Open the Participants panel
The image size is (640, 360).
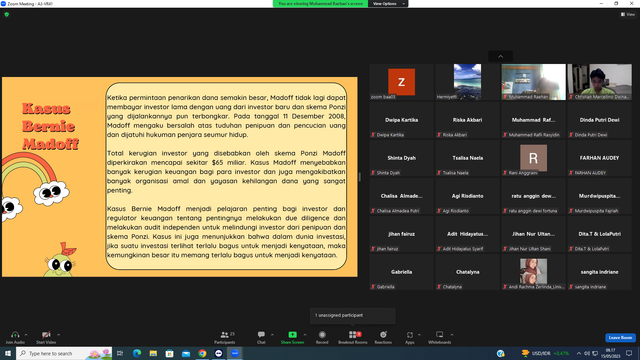pos(225,337)
